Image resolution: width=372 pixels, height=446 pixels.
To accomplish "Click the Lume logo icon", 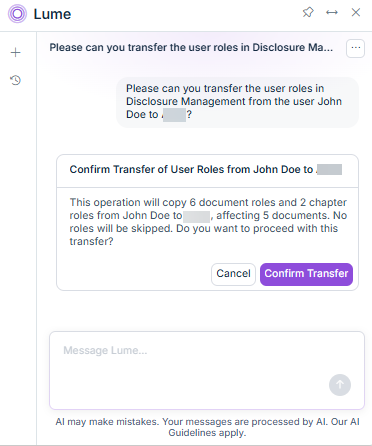I will [17, 14].
